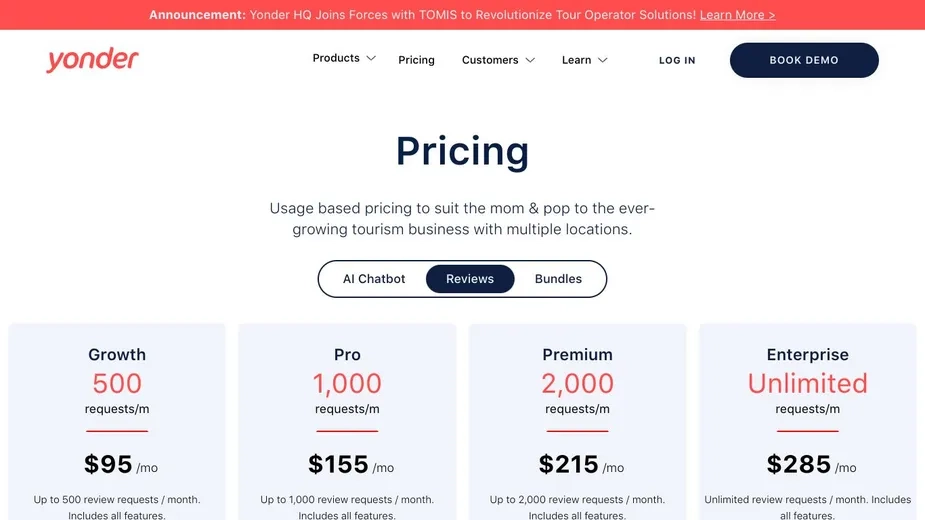Select the Premium plan card
Screen dimensions: 925x520
(x=578, y=422)
